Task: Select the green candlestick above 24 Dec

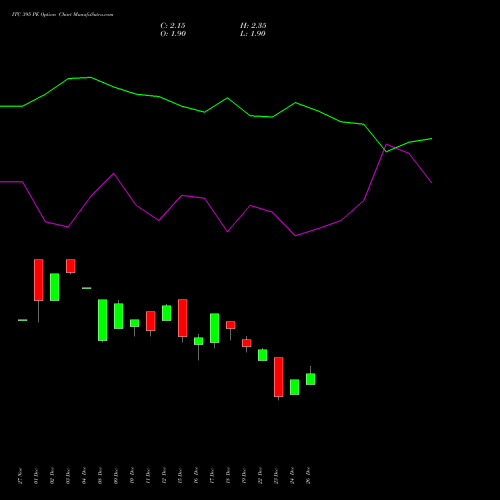Action: pyautogui.click(x=295, y=387)
